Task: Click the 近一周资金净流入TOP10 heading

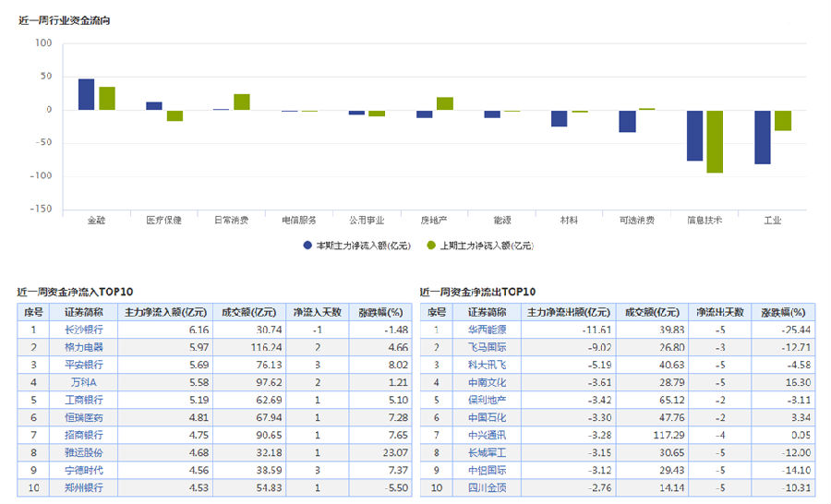Action: [76, 292]
